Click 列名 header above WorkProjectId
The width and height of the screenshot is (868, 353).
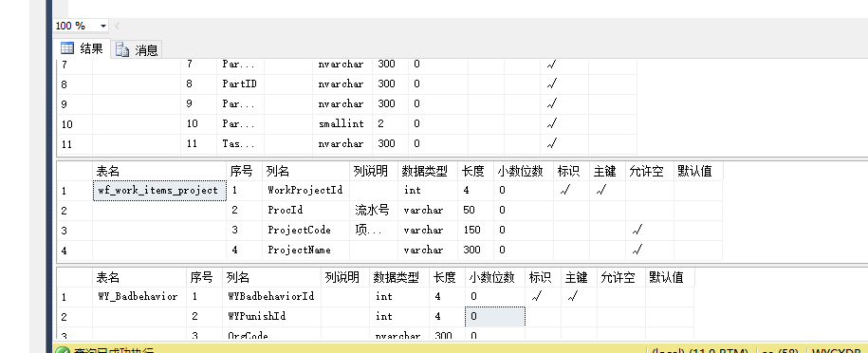[305, 171]
